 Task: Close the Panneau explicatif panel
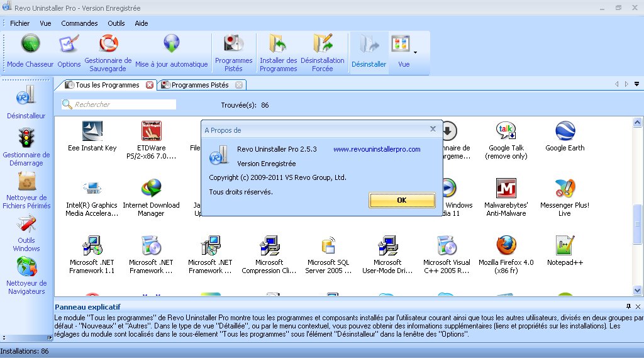(x=638, y=306)
